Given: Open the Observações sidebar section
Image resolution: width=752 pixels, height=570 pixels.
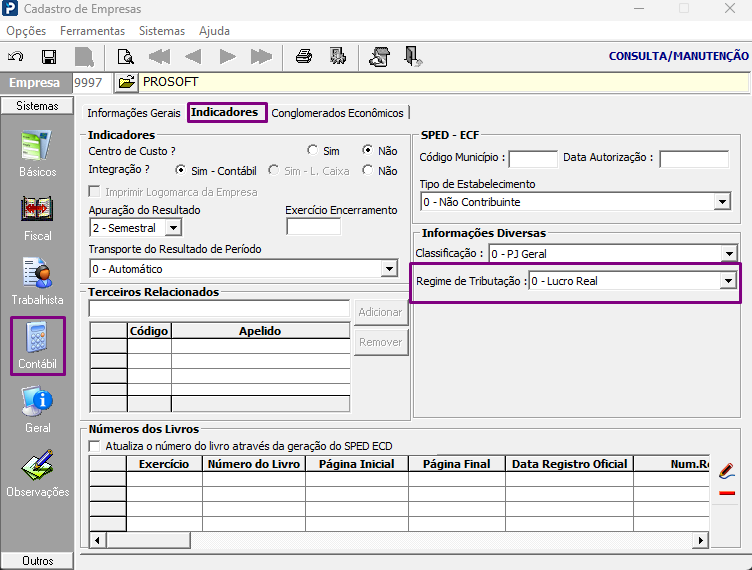Looking at the screenshot, I should [x=37, y=474].
